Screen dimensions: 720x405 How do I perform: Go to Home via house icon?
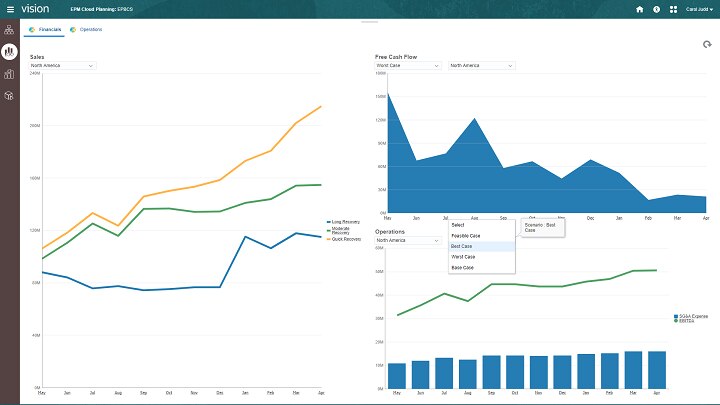pyautogui.click(x=640, y=9)
